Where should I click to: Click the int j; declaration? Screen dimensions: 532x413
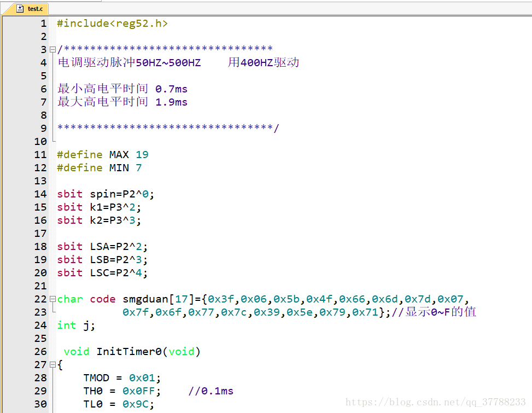tap(76, 325)
